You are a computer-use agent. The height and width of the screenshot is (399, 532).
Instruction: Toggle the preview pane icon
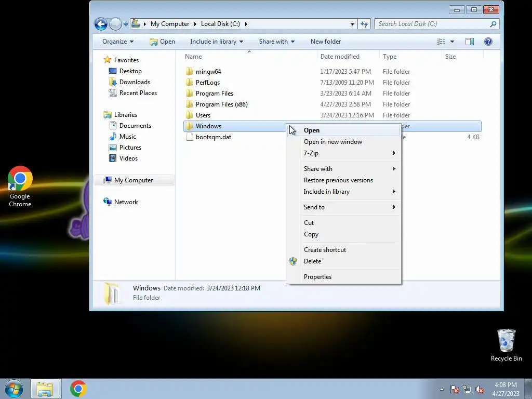(470, 42)
